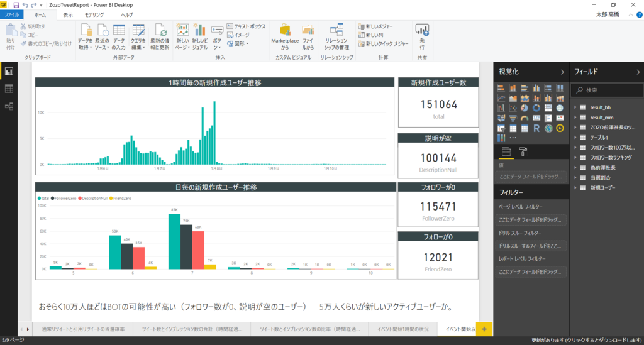644x345 pixels.
Task: Choose the matrix visualization icon
Action: [x=525, y=128]
